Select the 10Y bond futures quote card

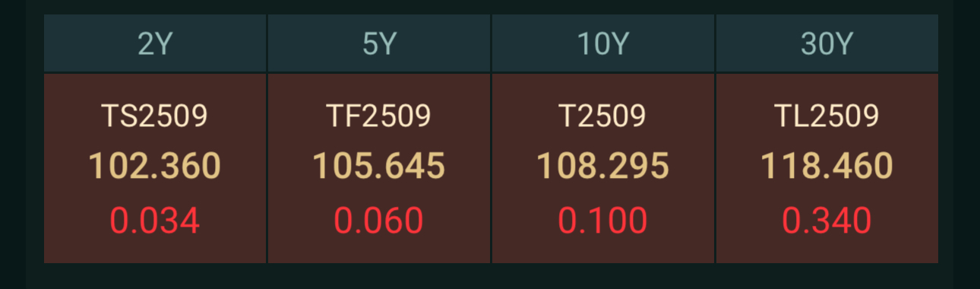[x=603, y=168]
